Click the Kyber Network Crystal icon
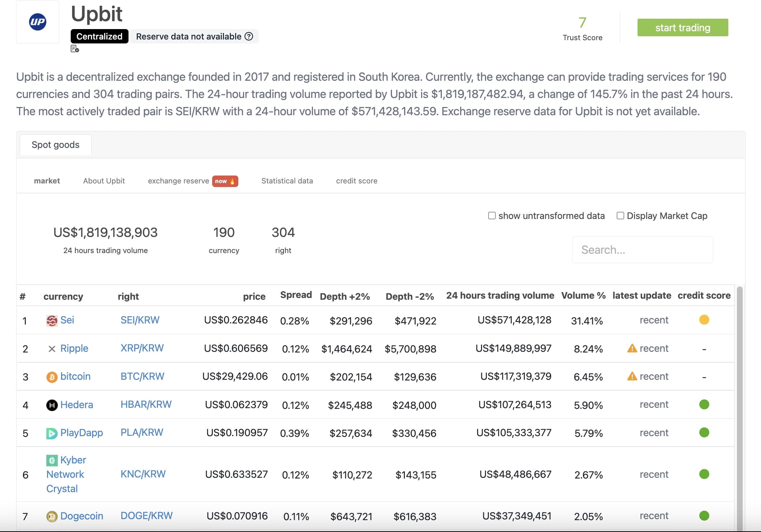Viewport: 761px width, 532px height. tap(51, 460)
